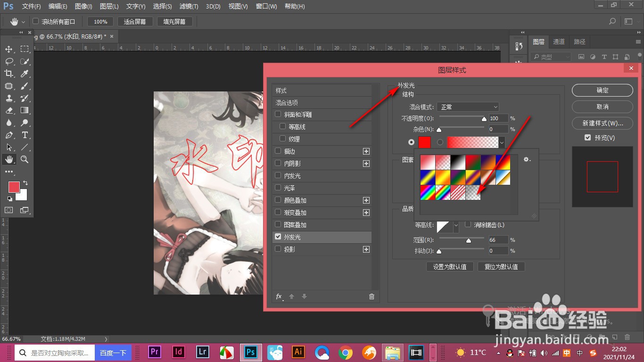Swap foreground and background colors
Image resolution: width=644 pixels, height=362 pixels.
[x=25, y=183]
